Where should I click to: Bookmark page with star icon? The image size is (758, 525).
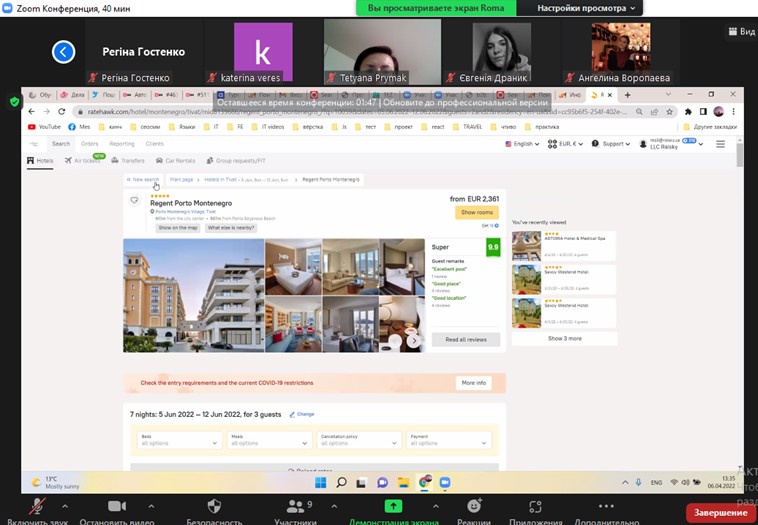[670, 112]
